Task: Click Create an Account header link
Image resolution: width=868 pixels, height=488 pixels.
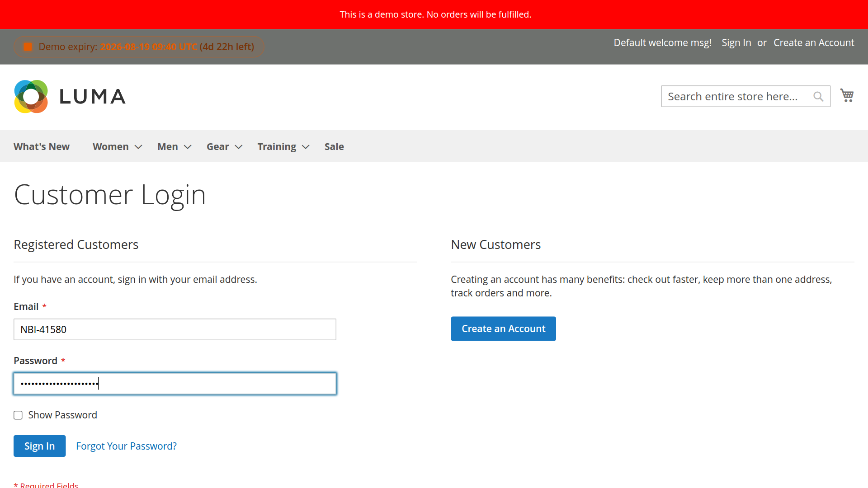Action: [814, 42]
